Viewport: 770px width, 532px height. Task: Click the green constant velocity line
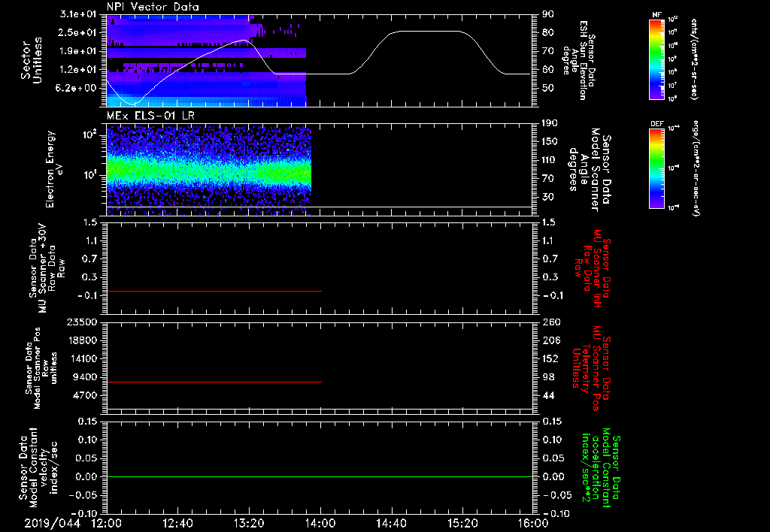click(320, 476)
